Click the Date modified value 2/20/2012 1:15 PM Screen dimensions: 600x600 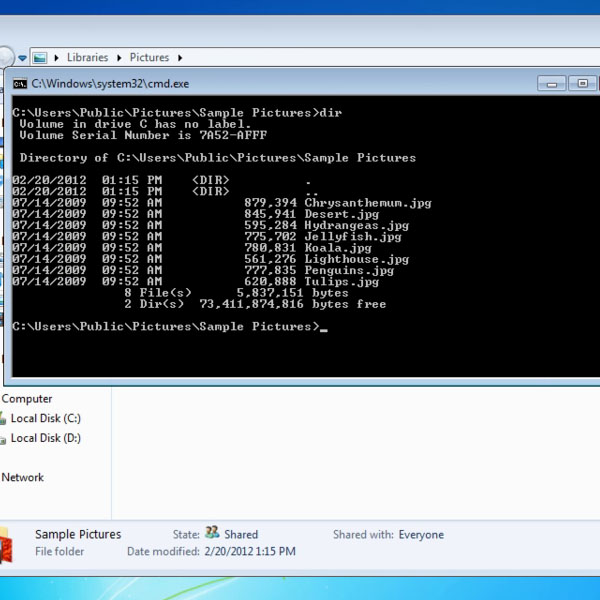[x=250, y=551]
